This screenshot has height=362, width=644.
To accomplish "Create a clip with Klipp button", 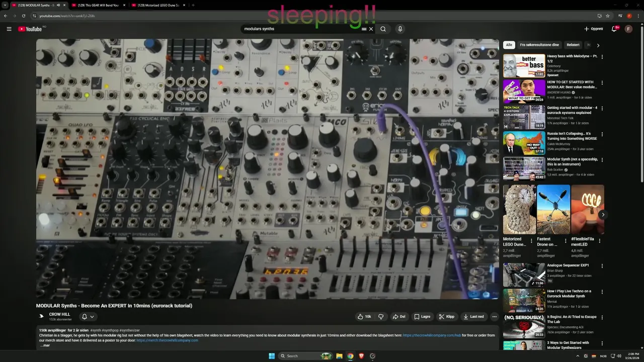I will pyautogui.click(x=447, y=317).
